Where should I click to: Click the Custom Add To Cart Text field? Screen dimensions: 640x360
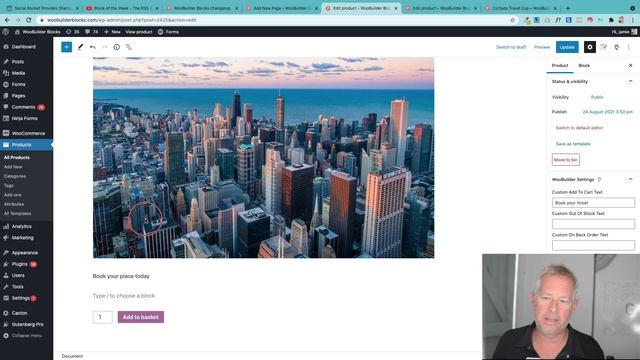(x=593, y=202)
